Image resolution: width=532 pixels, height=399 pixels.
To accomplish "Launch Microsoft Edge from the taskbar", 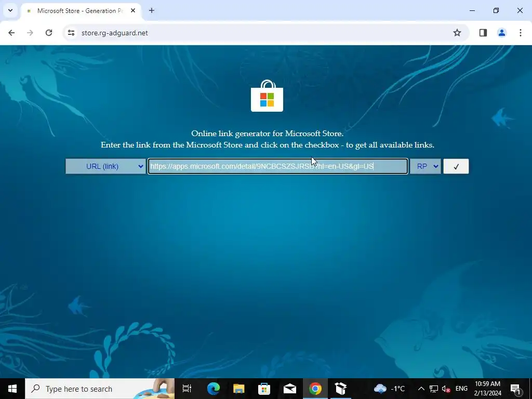I will pyautogui.click(x=214, y=389).
